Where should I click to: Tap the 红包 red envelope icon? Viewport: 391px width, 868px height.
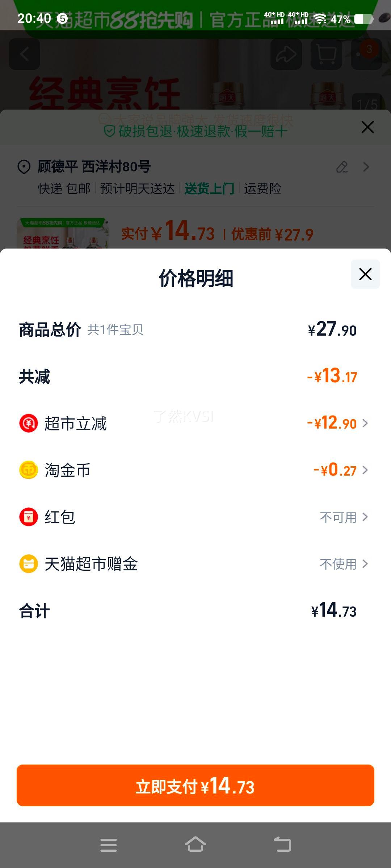[29, 517]
